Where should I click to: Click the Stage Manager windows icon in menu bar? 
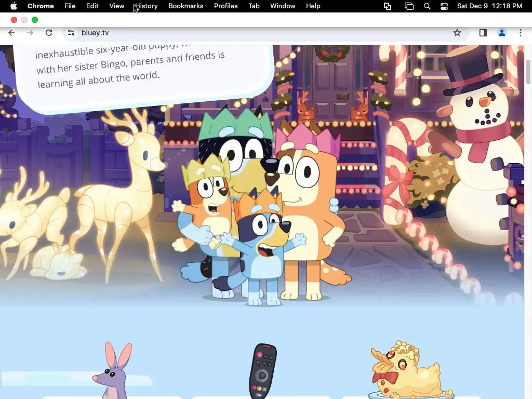point(409,6)
